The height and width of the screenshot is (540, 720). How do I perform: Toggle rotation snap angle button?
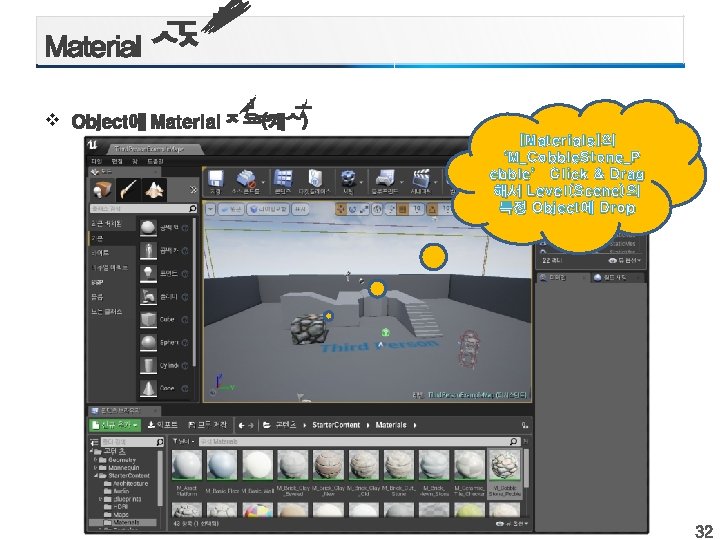tap(432, 209)
